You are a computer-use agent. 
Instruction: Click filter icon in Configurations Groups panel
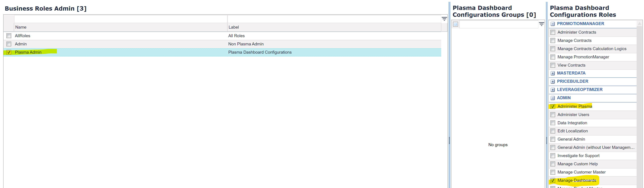click(541, 24)
